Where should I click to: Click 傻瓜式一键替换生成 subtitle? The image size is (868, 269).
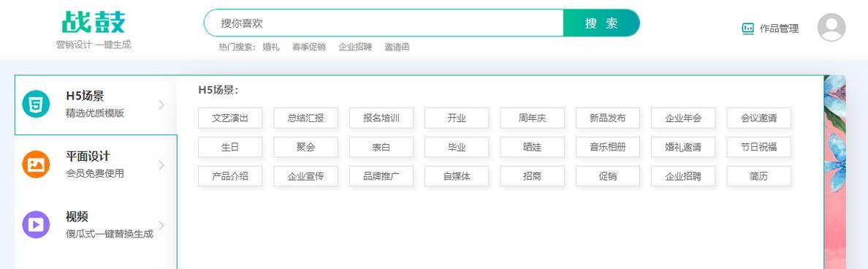pyautogui.click(x=110, y=234)
